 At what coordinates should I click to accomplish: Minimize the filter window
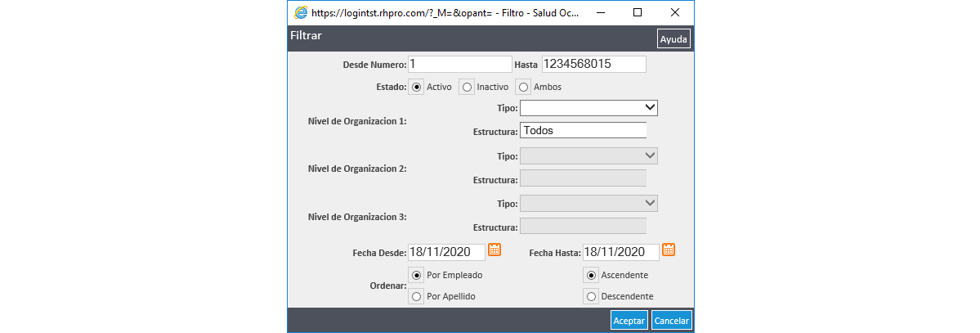[x=602, y=12]
